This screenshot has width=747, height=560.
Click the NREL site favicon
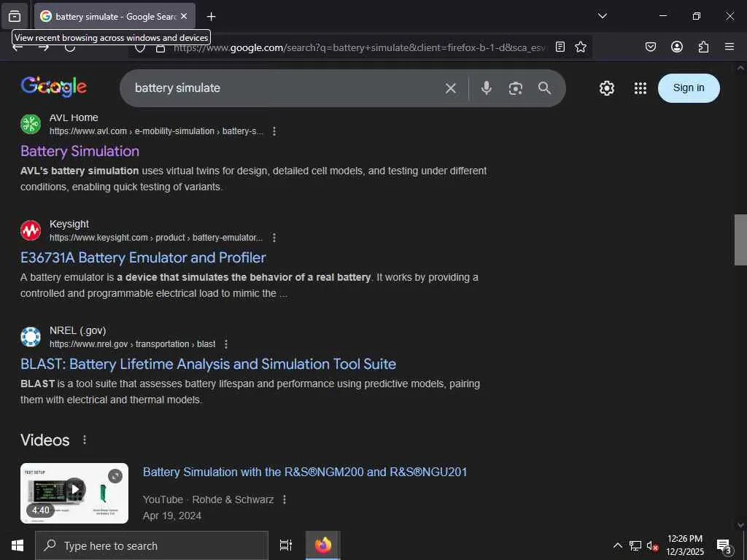coord(31,337)
